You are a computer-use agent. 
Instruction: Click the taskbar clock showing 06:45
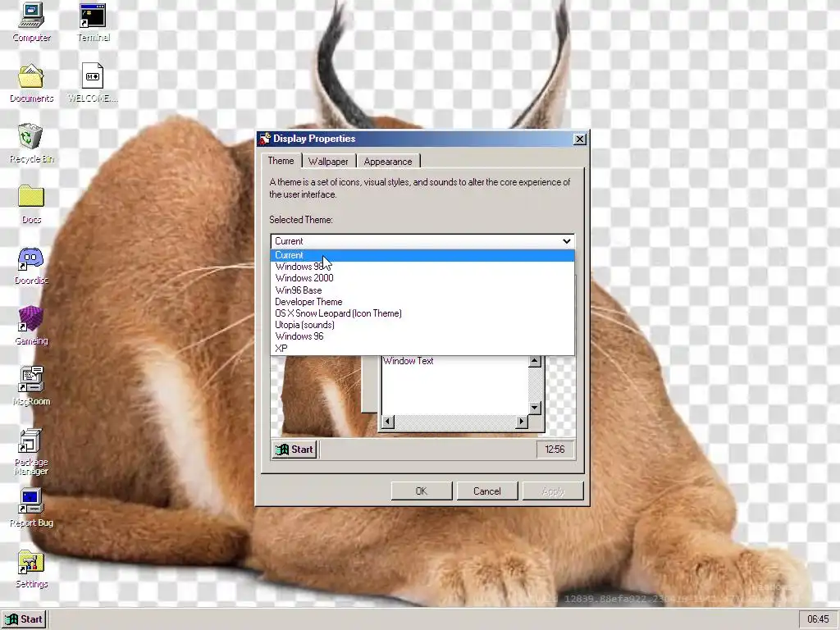[x=818, y=619]
